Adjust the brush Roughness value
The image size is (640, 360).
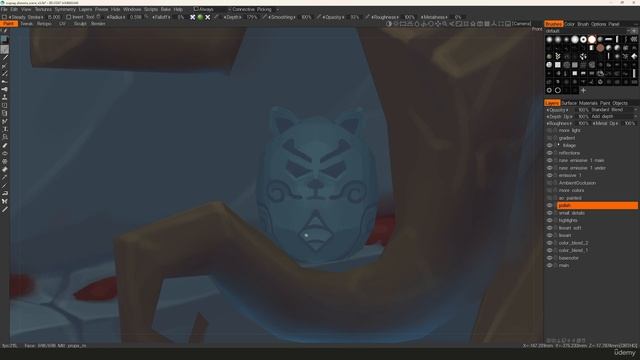pyautogui.click(x=409, y=17)
